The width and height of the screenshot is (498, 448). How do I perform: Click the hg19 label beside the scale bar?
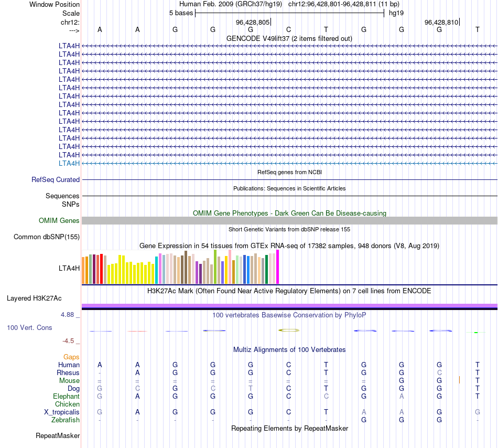pos(396,13)
